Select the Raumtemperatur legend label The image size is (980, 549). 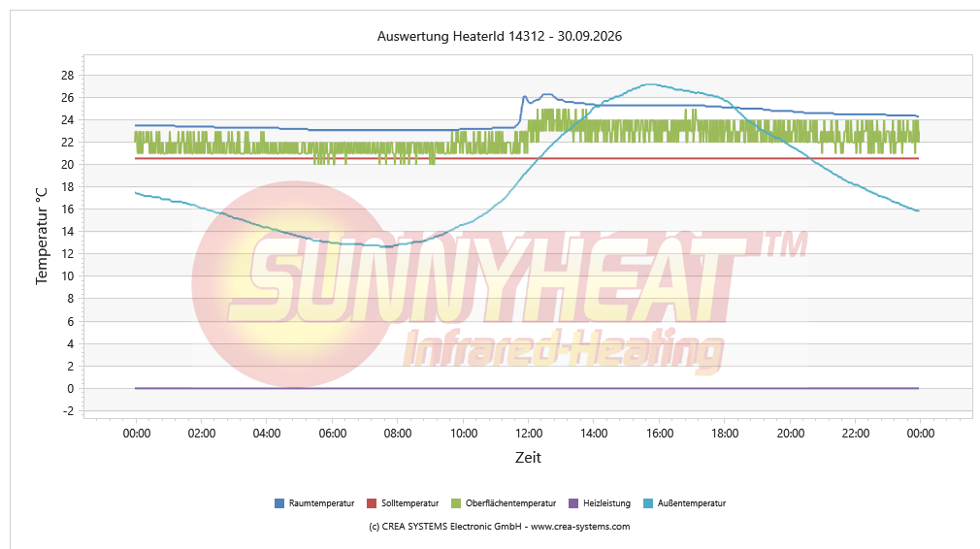point(321,503)
